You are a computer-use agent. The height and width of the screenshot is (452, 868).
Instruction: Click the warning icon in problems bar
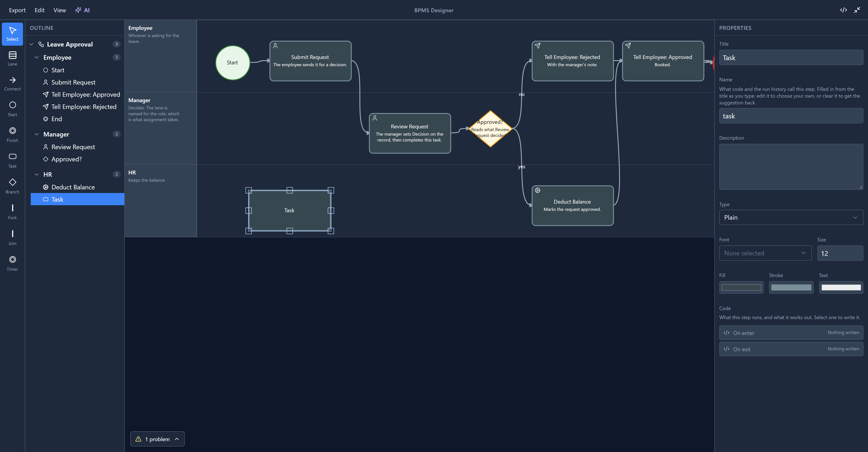[138, 439]
